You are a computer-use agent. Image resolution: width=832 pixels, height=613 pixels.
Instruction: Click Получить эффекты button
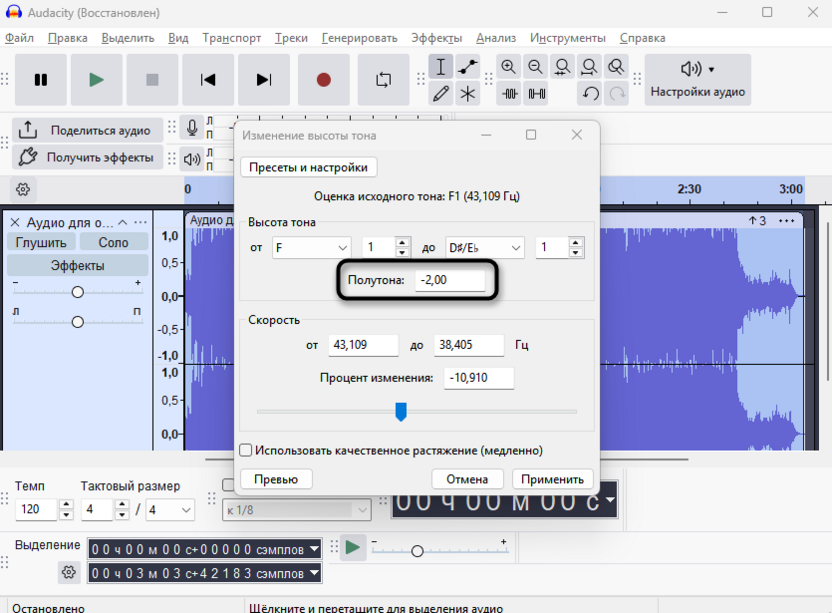(88, 157)
